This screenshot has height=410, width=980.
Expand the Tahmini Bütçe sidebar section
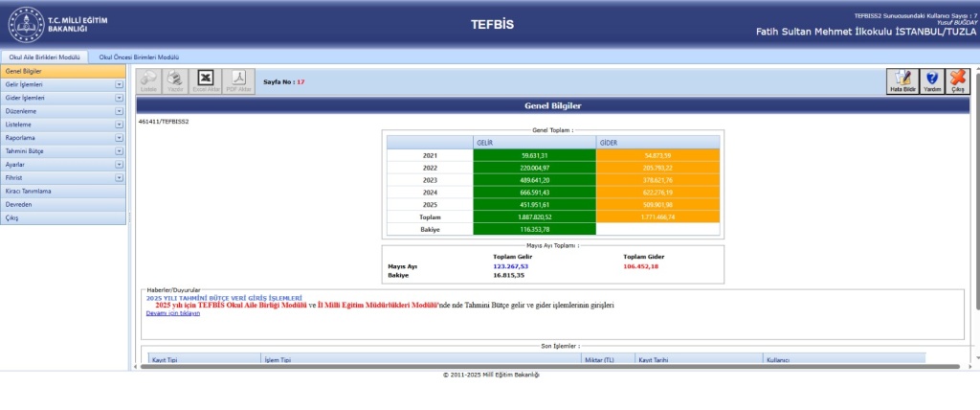coord(119,151)
